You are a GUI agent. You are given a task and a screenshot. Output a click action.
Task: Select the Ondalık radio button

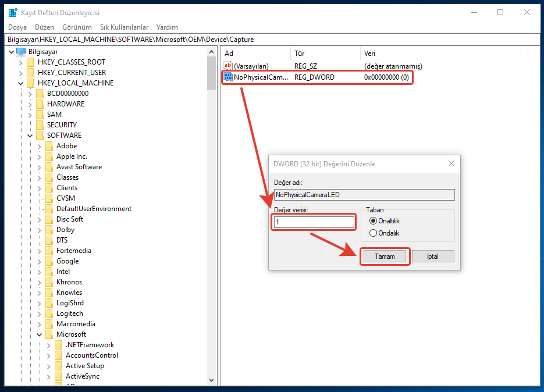(x=373, y=233)
